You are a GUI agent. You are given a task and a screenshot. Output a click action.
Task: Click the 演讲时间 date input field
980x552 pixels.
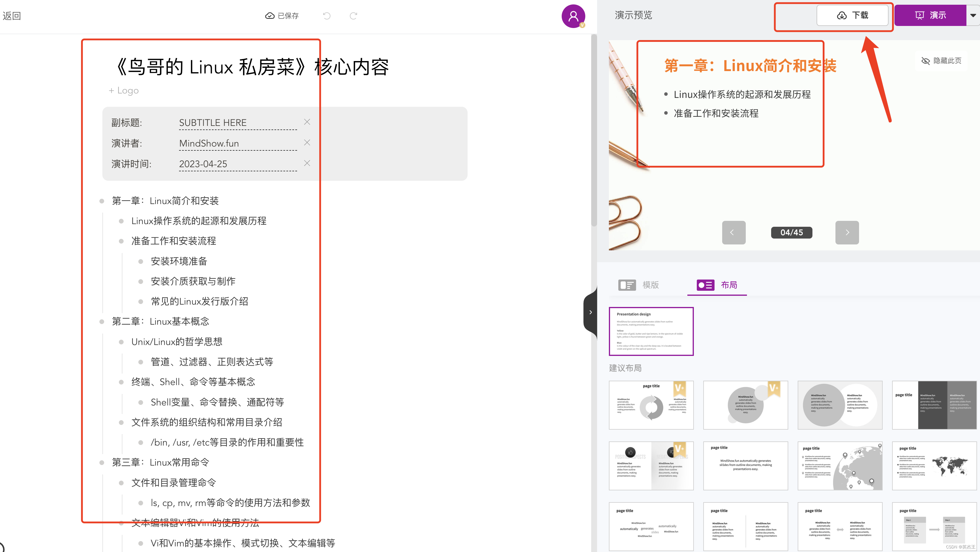(x=239, y=164)
